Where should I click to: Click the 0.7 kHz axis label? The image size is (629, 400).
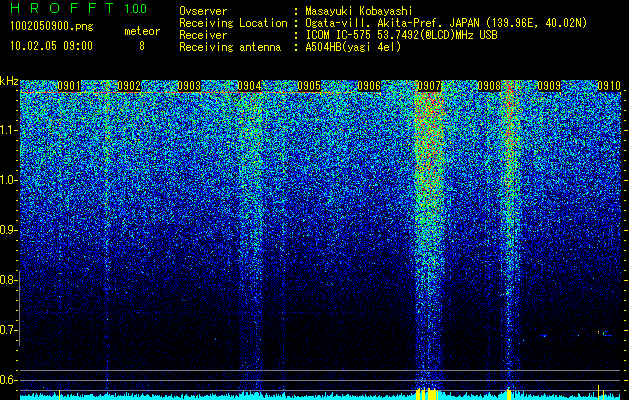tap(9, 330)
